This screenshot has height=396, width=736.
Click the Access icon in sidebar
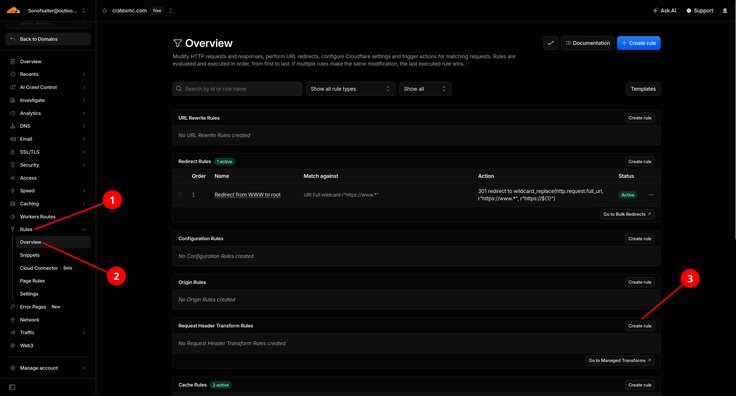point(13,178)
